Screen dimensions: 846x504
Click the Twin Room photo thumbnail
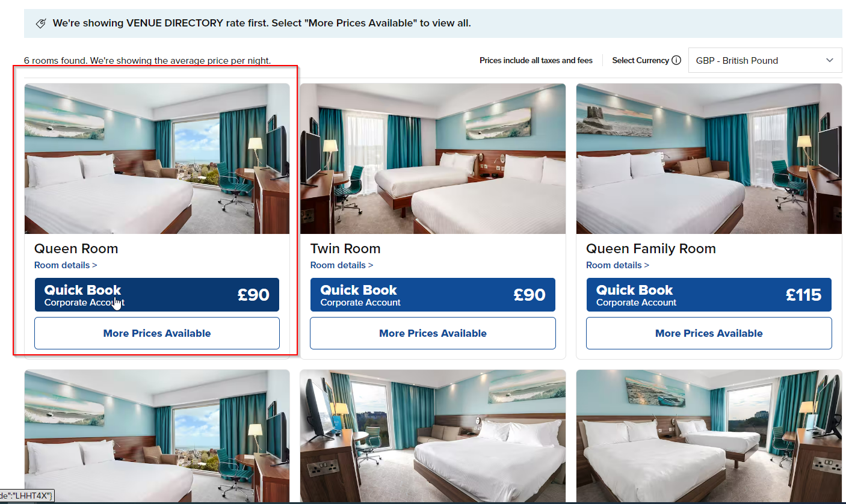click(x=433, y=159)
